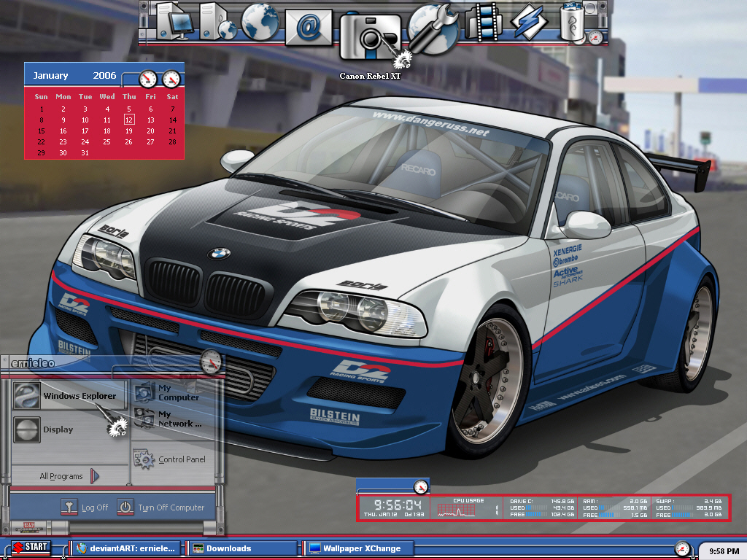The height and width of the screenshot is (560, 747).
Task: Switch to Wallpaper XChange taskbar item
Action: point(357,548)
